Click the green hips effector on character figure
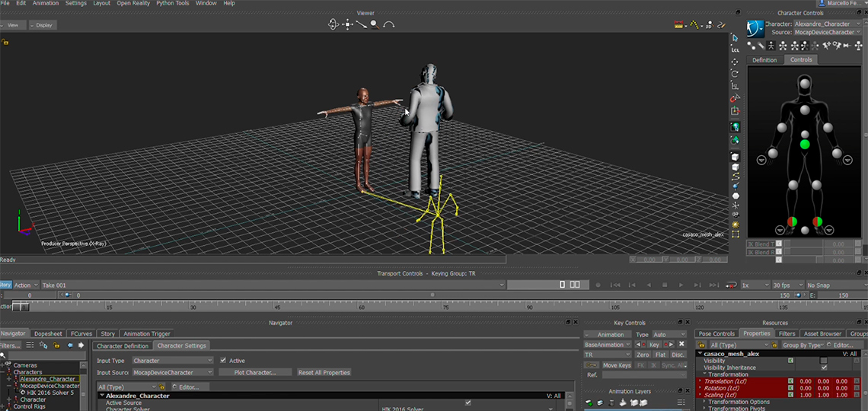 (x=805, y=144)
